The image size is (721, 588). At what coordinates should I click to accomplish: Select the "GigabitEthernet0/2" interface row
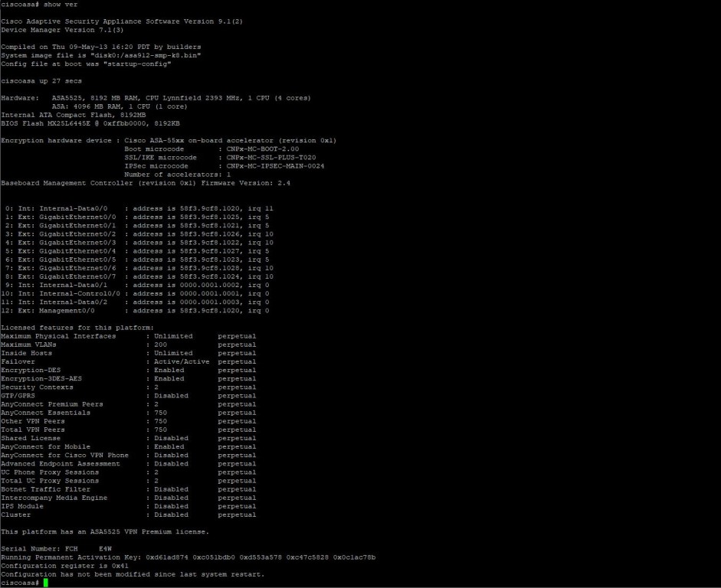pos(139,234)
